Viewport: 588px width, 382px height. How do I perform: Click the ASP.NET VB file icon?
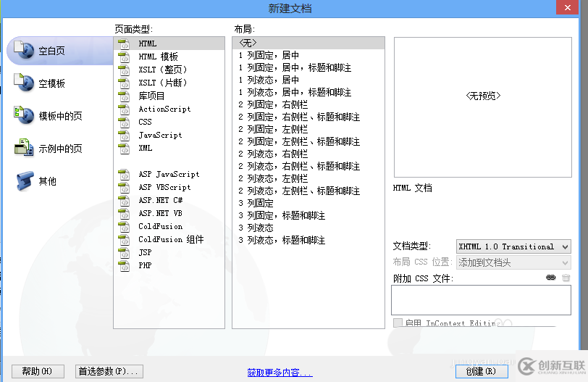124,213
